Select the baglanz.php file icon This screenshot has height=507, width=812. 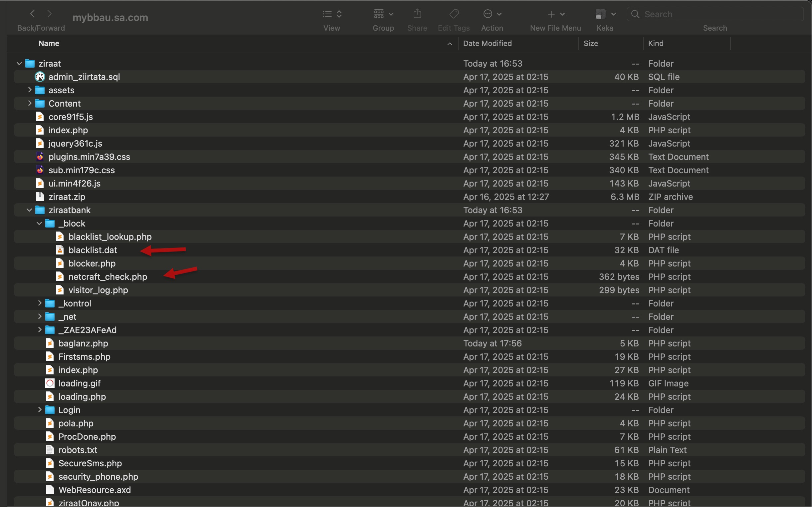click(50, 343)
